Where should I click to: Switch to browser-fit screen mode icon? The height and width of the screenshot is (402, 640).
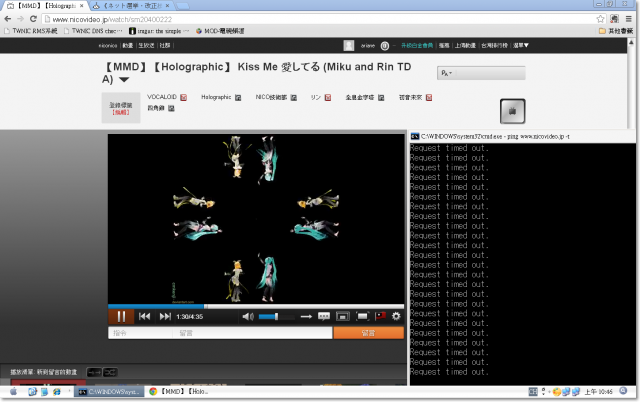click(342, 316)
